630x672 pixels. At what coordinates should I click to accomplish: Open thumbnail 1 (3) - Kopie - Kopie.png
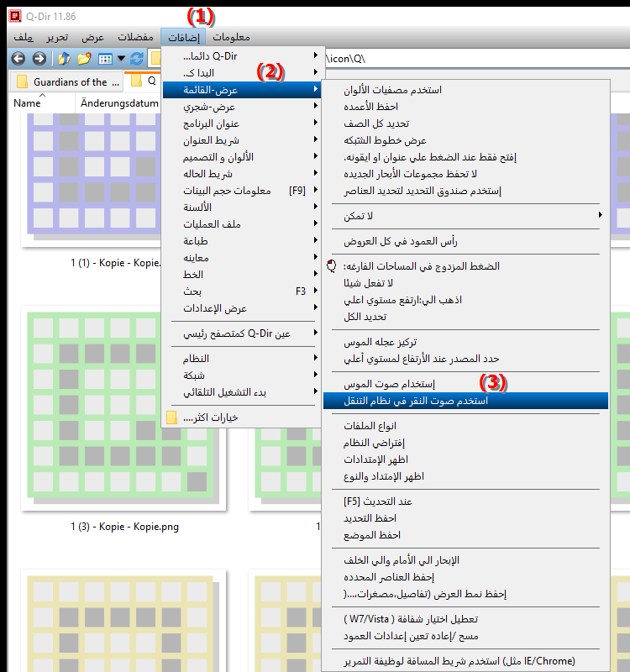coord(123,408)
